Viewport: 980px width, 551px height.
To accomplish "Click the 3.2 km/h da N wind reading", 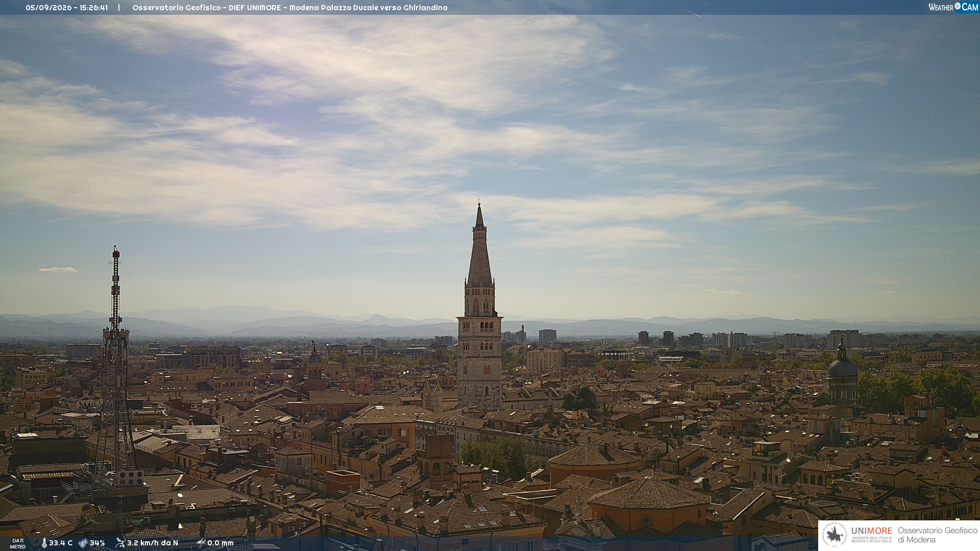I will 153,543.
